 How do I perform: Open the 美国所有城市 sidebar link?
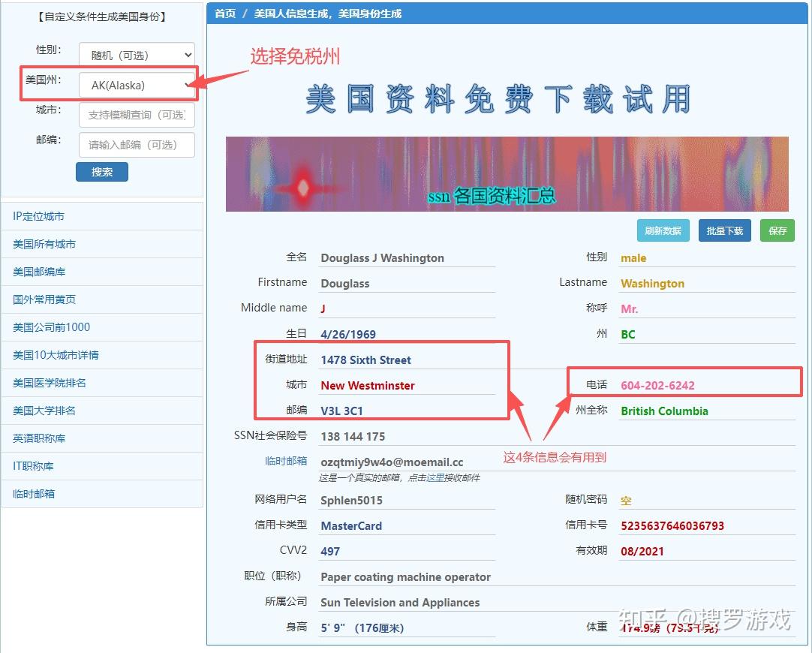coord(44,244)
